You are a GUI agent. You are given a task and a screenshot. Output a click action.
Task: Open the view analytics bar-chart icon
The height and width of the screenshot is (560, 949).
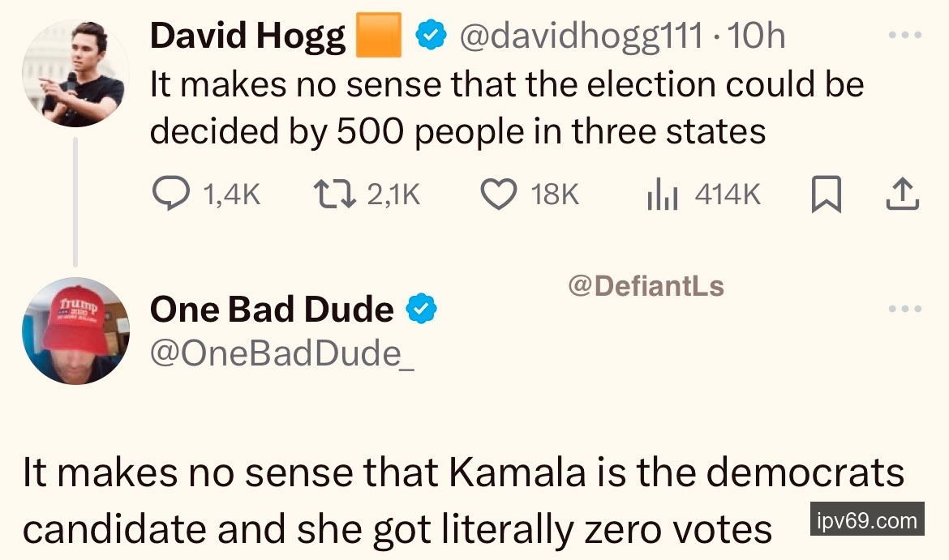[661, 195]
